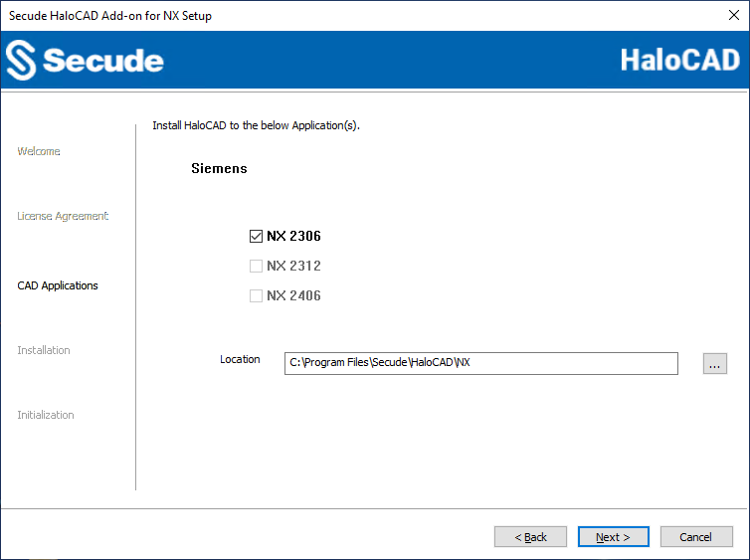Click the "Install HaloCAD to" instruction text
The height and width of the screenshot is (560, 750).
pos(256,126)
